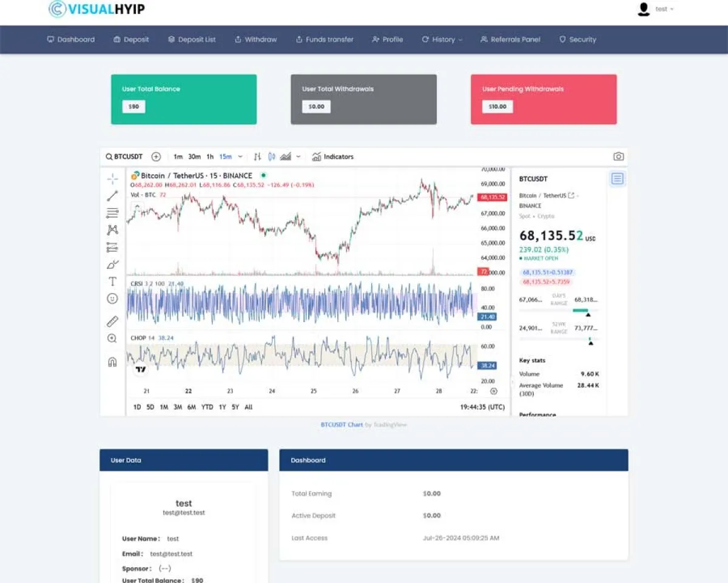This screenshot has width=728, height=583.
Task: Expand the chart style dropdown arrow
Action: (298, 157)
